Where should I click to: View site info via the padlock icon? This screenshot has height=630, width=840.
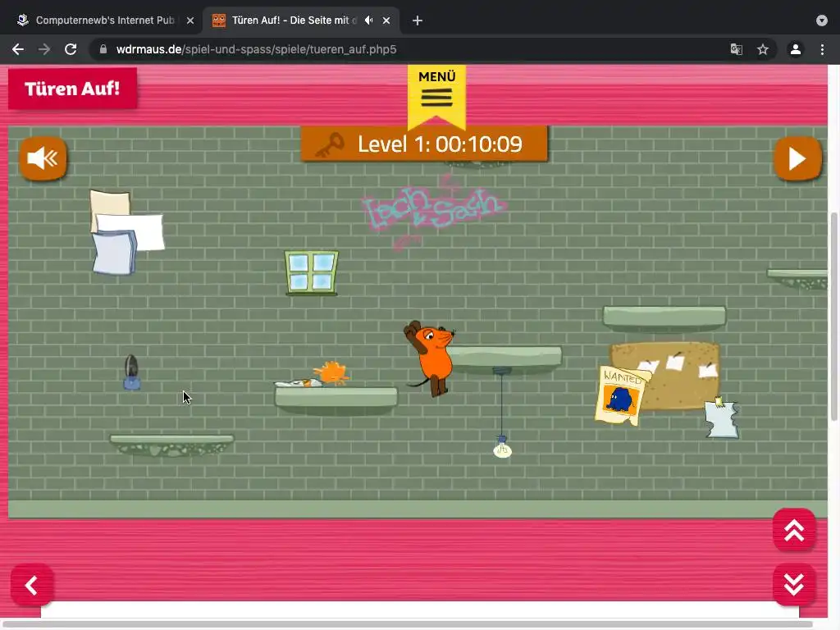point(103,49)
